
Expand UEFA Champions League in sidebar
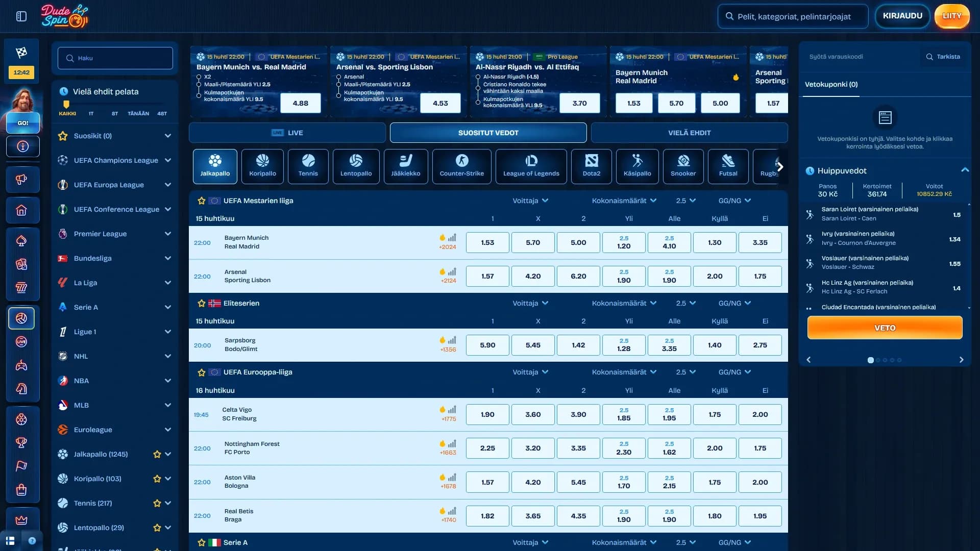167,160
